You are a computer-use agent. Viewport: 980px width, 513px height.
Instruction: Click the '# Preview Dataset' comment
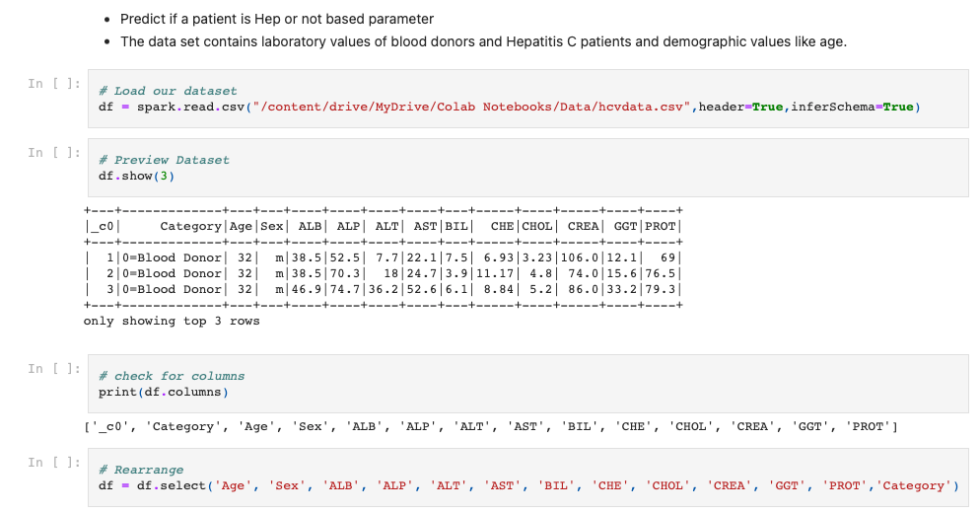pos(164,160)
